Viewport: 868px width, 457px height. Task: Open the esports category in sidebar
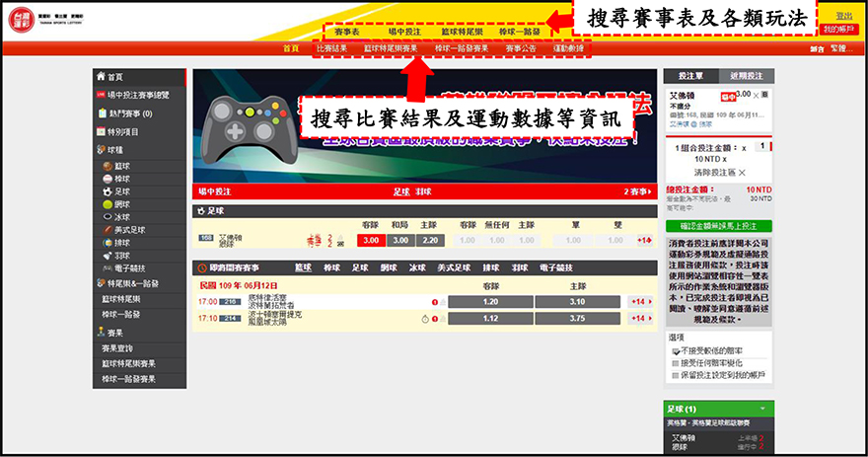[108, 268]
